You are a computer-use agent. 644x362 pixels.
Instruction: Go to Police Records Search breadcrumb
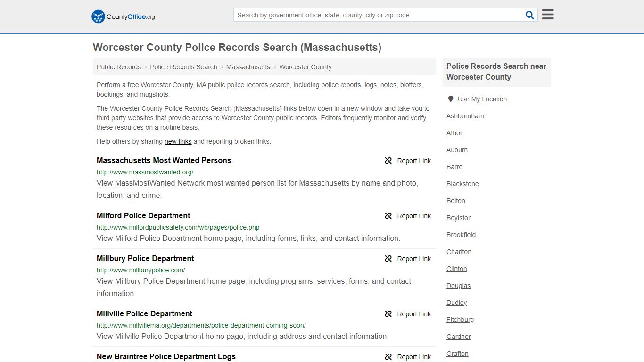tap(183, 67)
